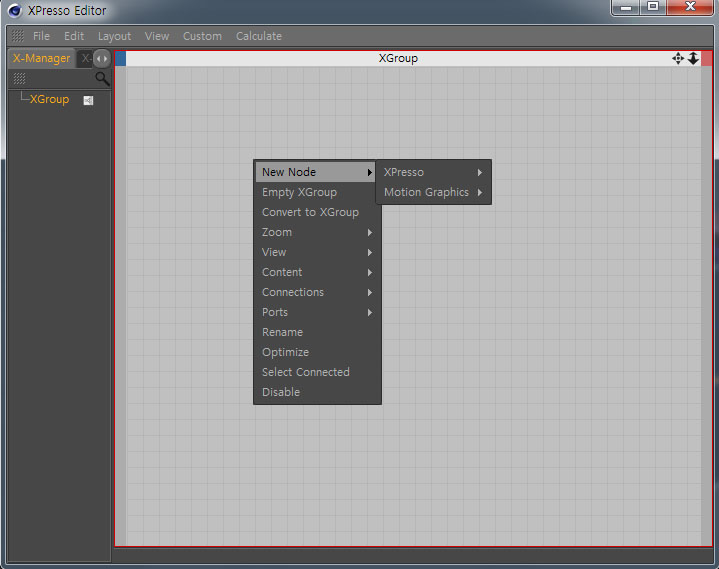Minimize the XPresso Editor window
This screenshot has width=719, height=569.
(x=626, y=7)
